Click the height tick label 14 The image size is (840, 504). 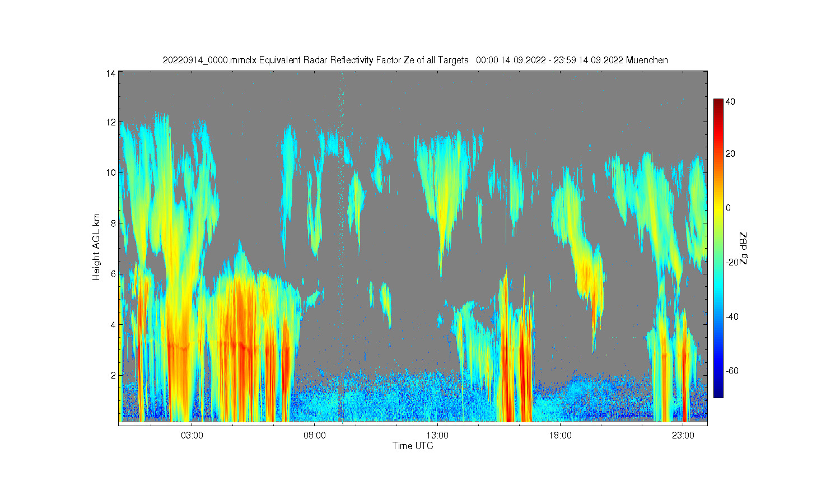click(x=111, y=73)
